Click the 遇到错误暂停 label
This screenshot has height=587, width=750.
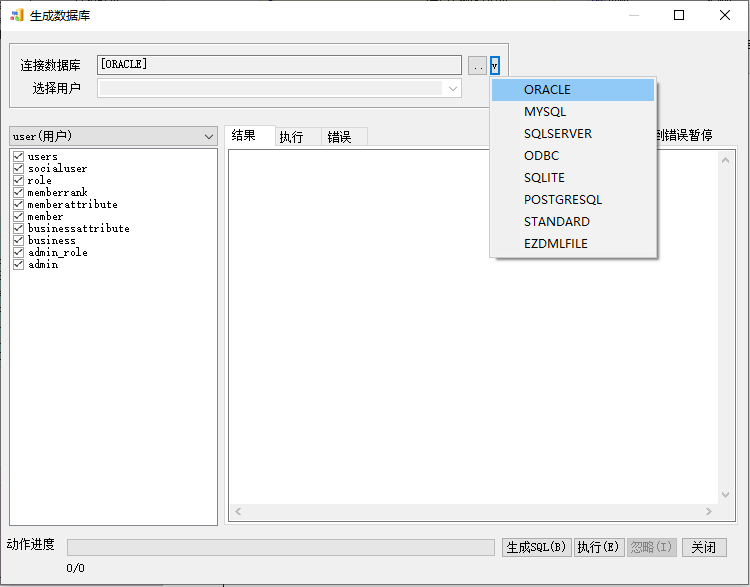[x=684, y=135]
